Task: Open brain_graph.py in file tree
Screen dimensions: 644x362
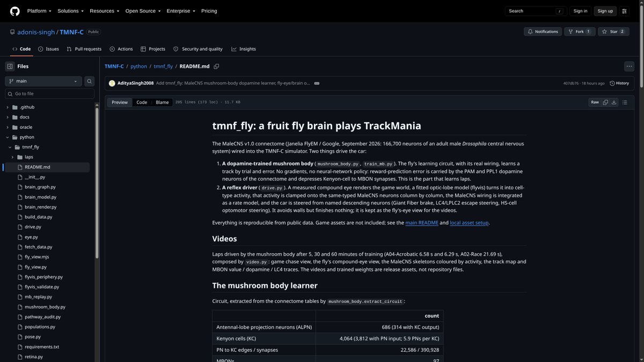Action: click(x=40, y=187)
